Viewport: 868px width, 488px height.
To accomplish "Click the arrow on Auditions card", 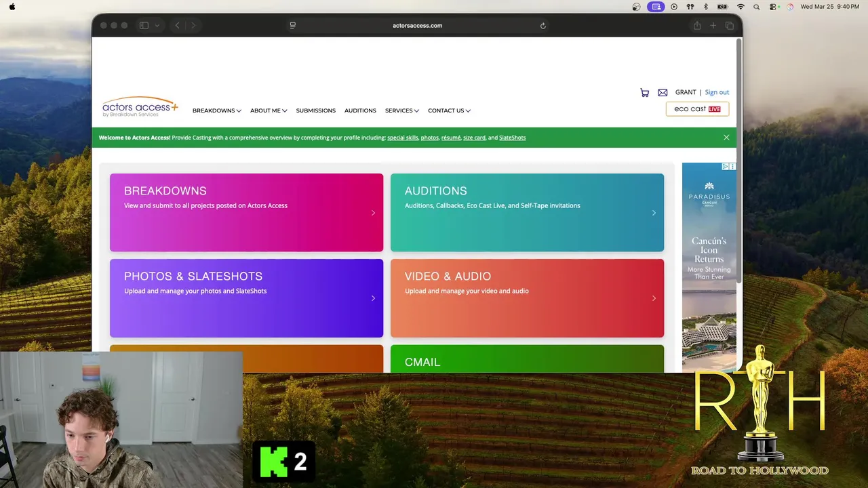I will click(654, 213).
